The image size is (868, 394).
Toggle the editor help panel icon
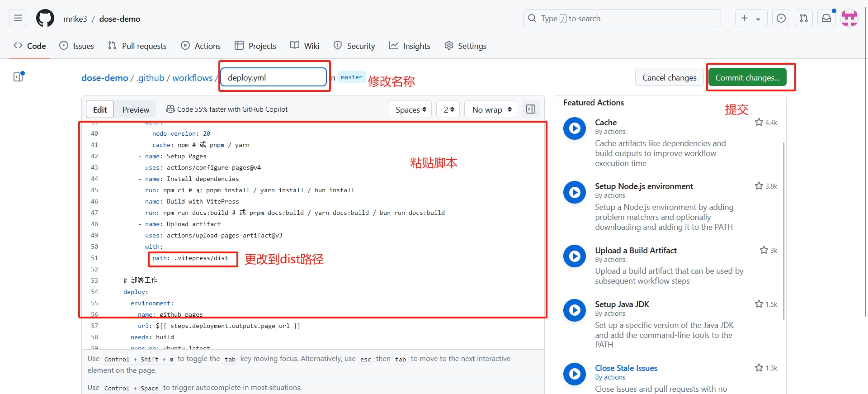click(x=531, y=109)
